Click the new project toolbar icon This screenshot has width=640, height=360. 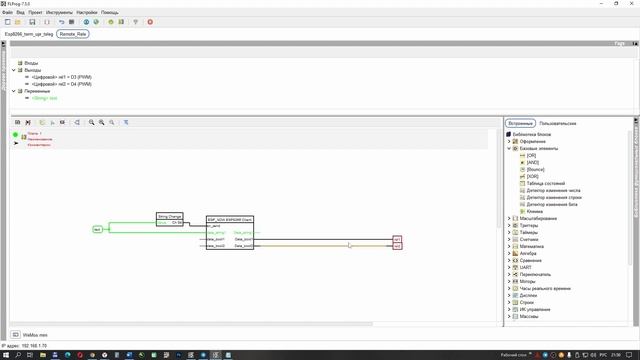(x=7, y=22)
